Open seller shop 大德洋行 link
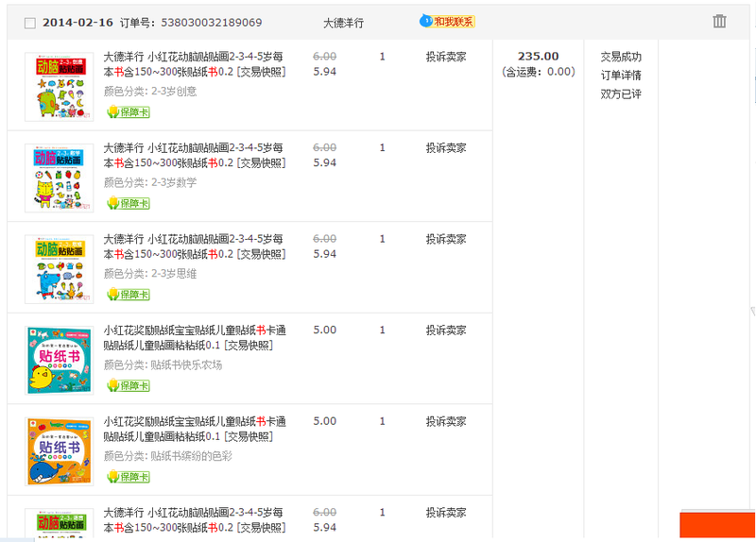The height and width of the screenshot is (542, 756). pyautogui.click(x=343, y=23)
